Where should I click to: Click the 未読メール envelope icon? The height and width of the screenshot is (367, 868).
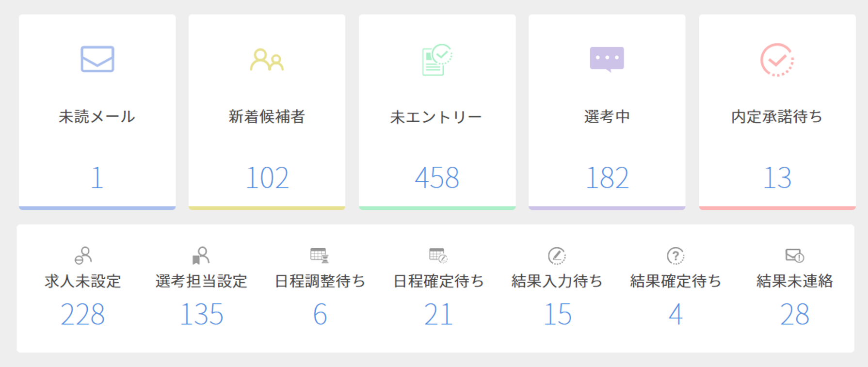coord(97,59)
